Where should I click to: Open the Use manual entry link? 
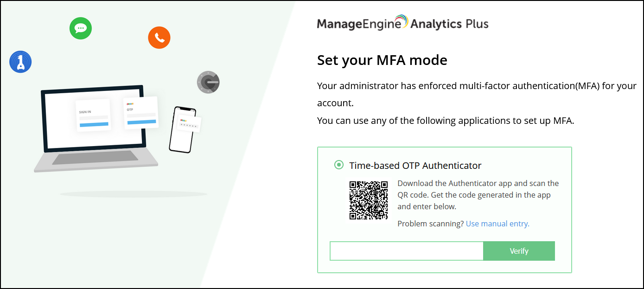[497, 224]
